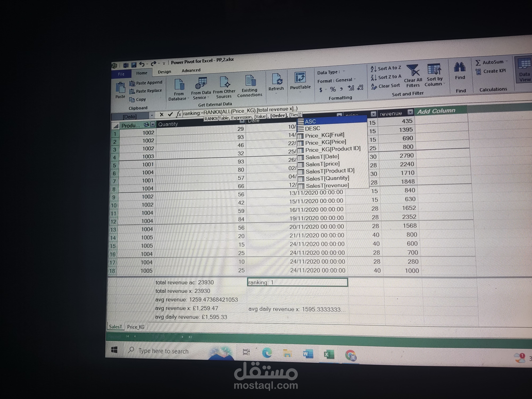This screenshot has height=399, width=532.
Task: Open the Windows Start menu
Action: (115, 350)
